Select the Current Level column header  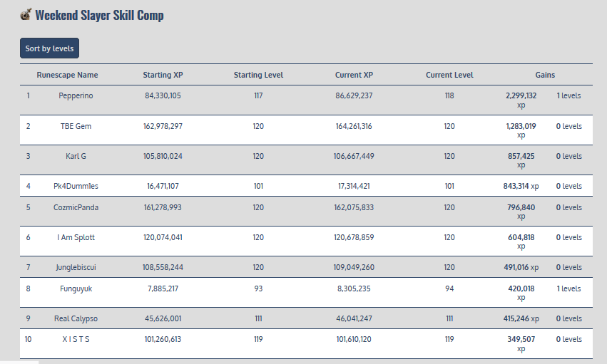(449, 75)
